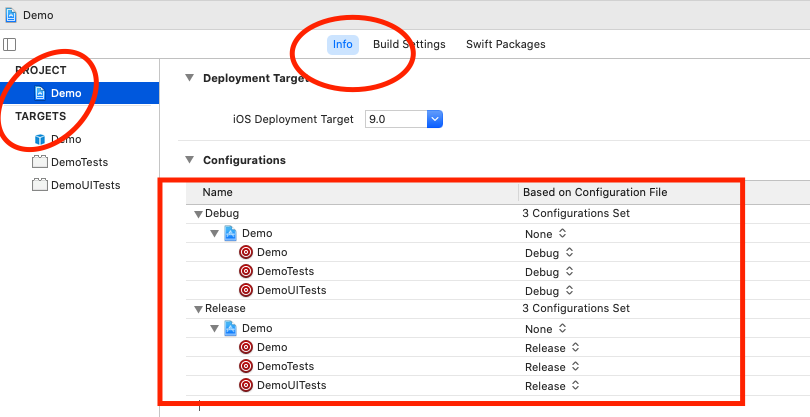Click the DemoTests target folder icon
This screenshot has height=417, width=810.
[x=40, y=162]
